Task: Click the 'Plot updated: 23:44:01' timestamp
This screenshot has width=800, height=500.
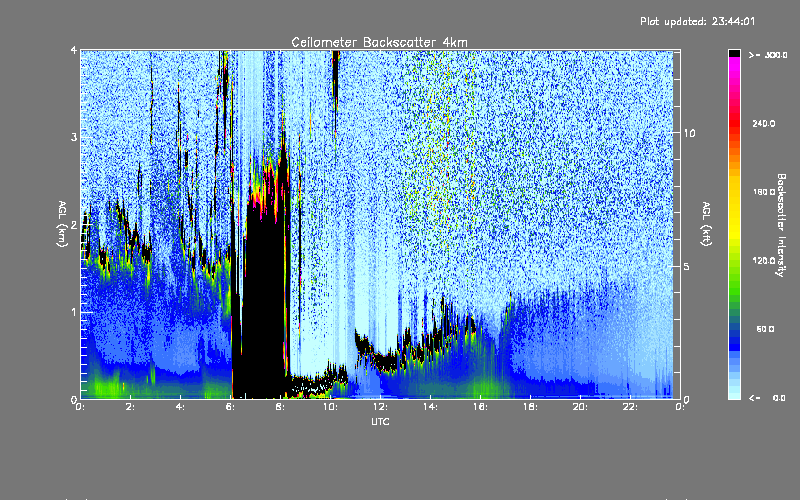Action: coord(697,21)
